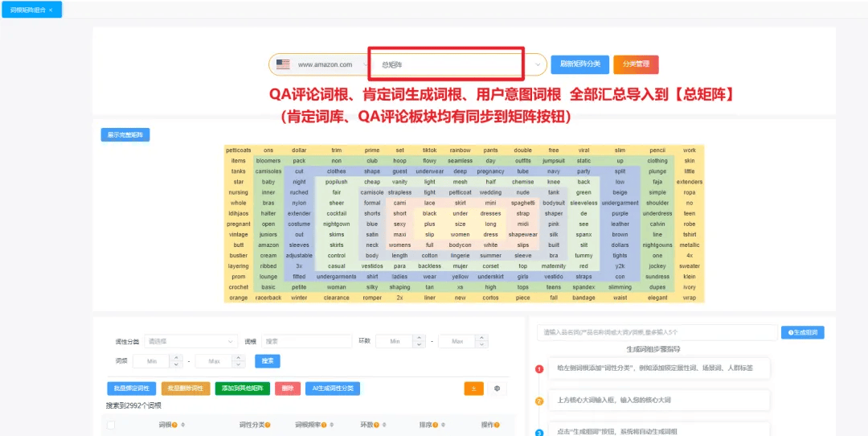The width and height of the screenshot is (868, 436).
Task: Click the help icon beside 词性分类 column
Action: tap(268, 425)
